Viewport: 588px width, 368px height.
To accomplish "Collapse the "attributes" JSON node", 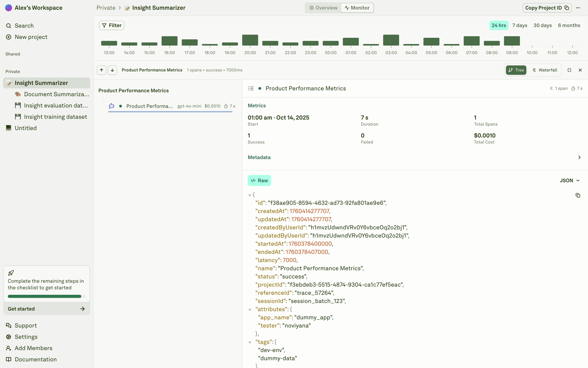I will coord(250,310).
